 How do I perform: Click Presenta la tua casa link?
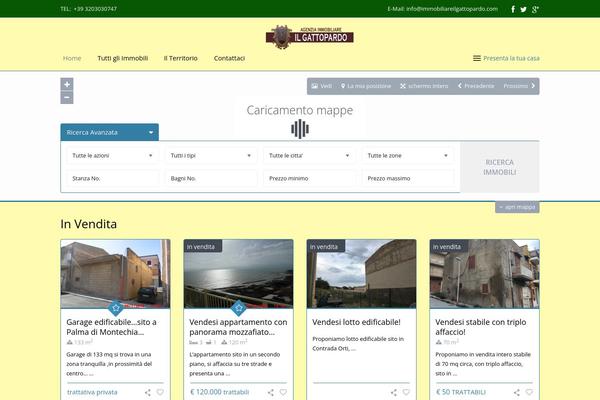[511, 58]
